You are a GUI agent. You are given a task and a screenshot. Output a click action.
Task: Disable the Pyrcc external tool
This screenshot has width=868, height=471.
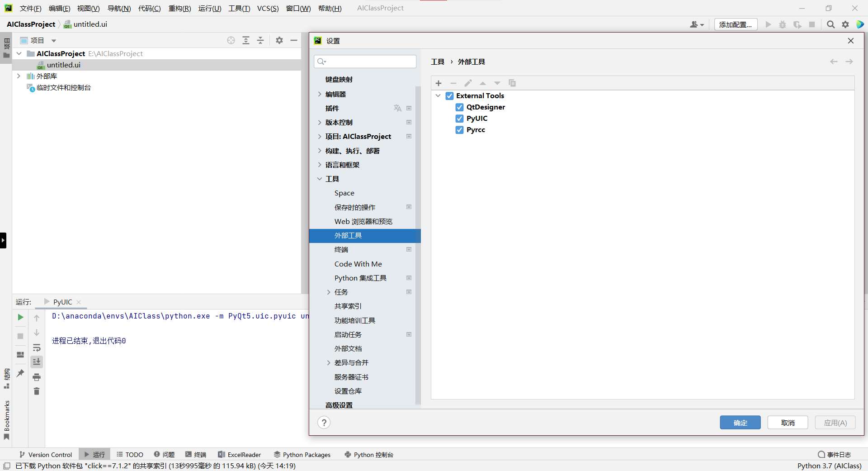[460, 130]
